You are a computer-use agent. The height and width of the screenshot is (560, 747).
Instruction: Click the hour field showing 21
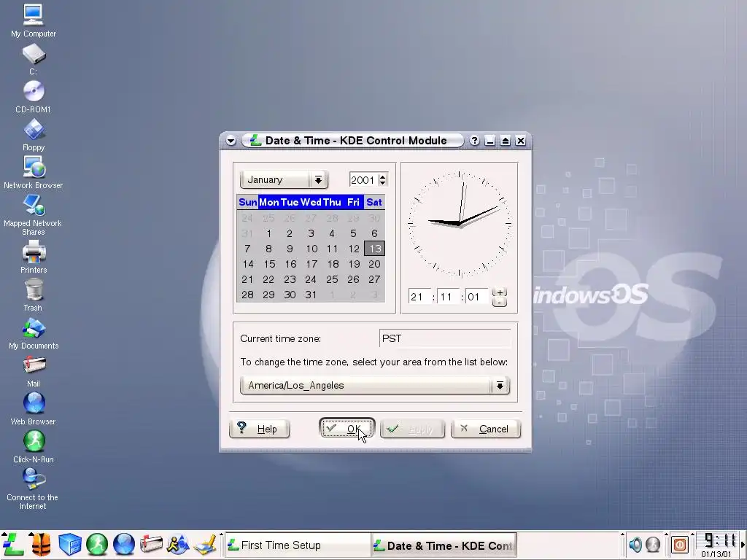(x=419, y=297)
